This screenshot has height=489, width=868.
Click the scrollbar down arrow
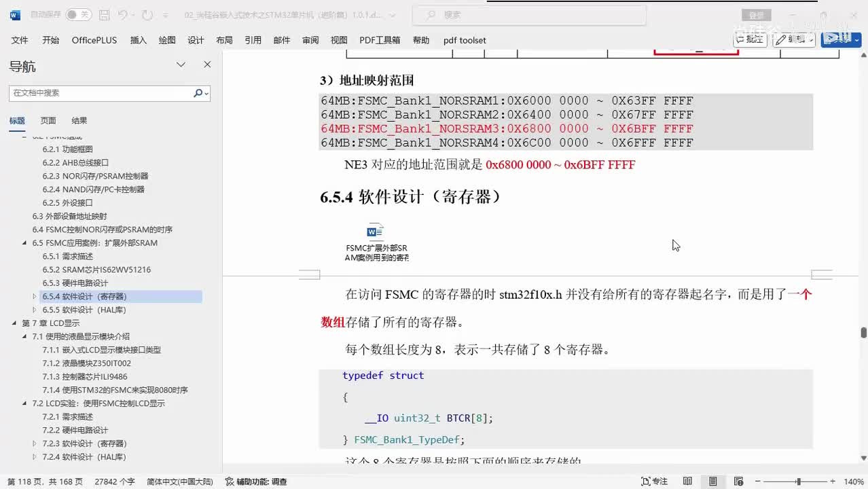click(863, 458)
